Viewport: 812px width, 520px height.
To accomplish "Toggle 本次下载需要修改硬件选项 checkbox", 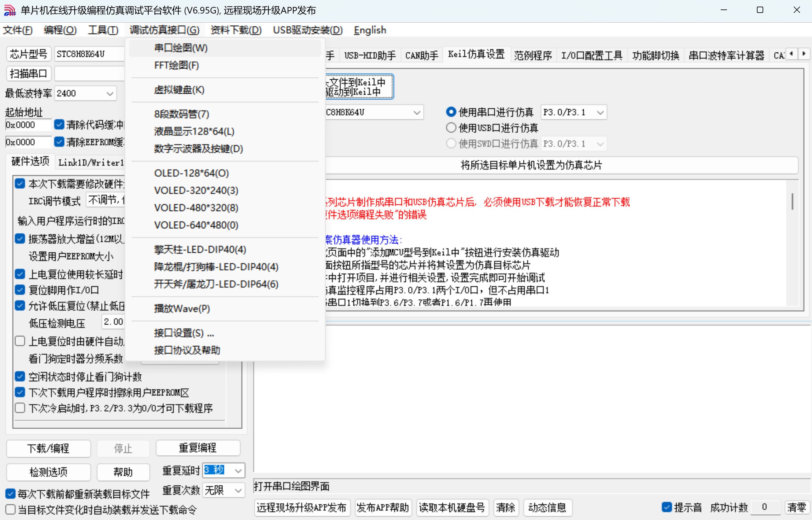I will [x=20, y=183].
